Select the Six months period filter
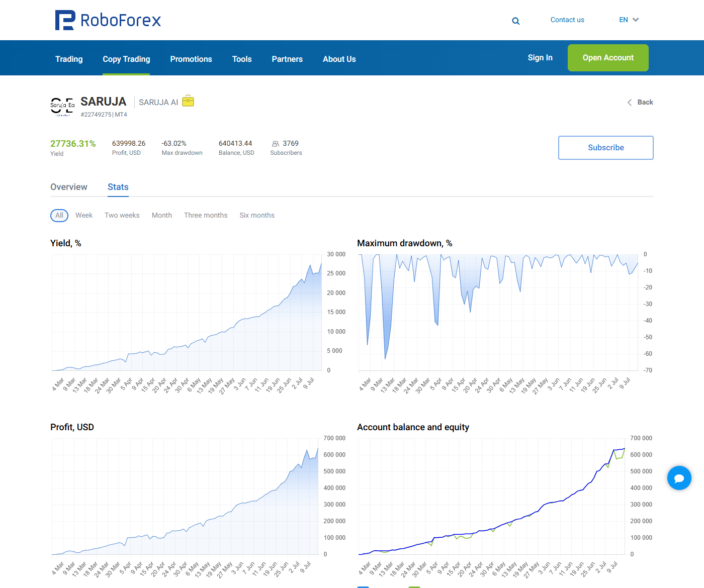Image resolution: width=704 pixels, height=588 pixels. point(257,215)
